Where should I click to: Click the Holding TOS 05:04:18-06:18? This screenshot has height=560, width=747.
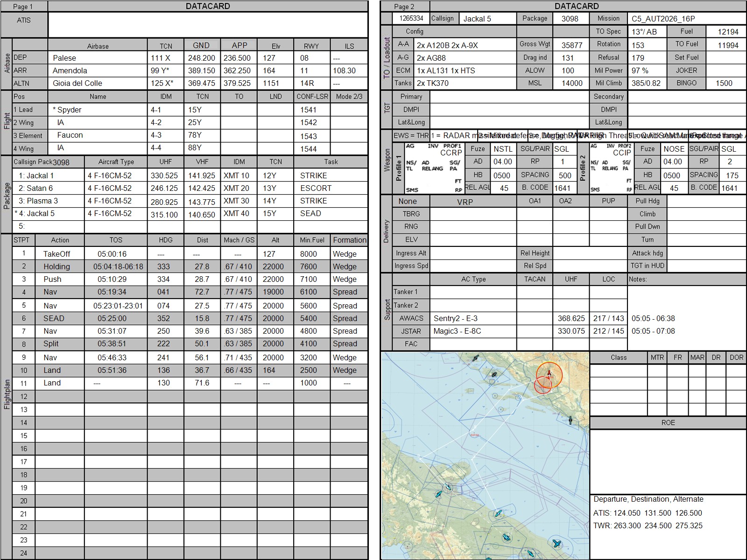[x=116, y=266]
